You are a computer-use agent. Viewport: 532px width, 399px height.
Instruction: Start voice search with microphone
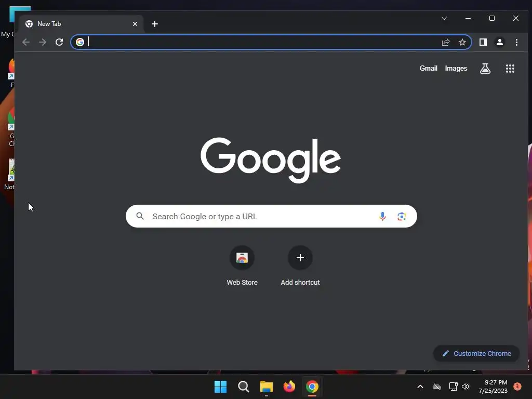pyautogui.click(x=382, y=216)
